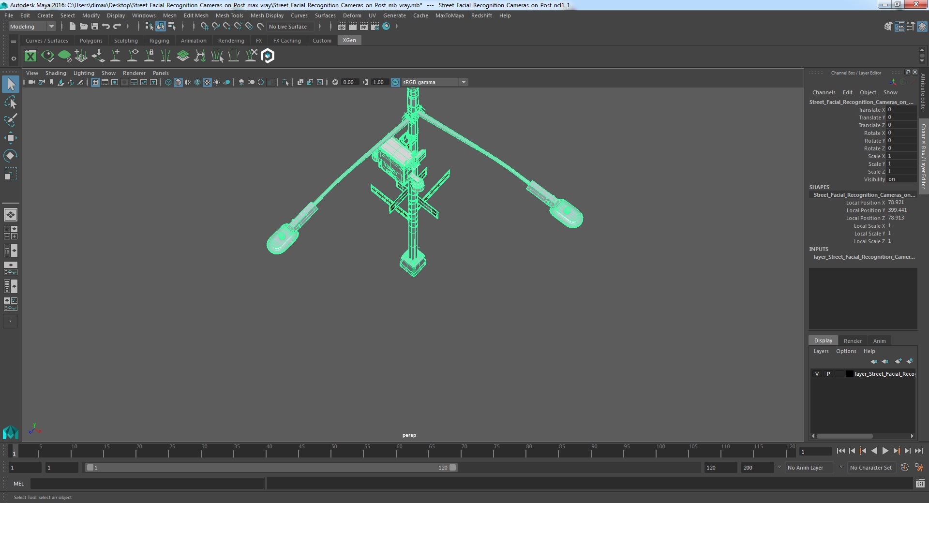The image size is (929, 560).
Task: Select the Move tool in toolbox
Action: 10,138
